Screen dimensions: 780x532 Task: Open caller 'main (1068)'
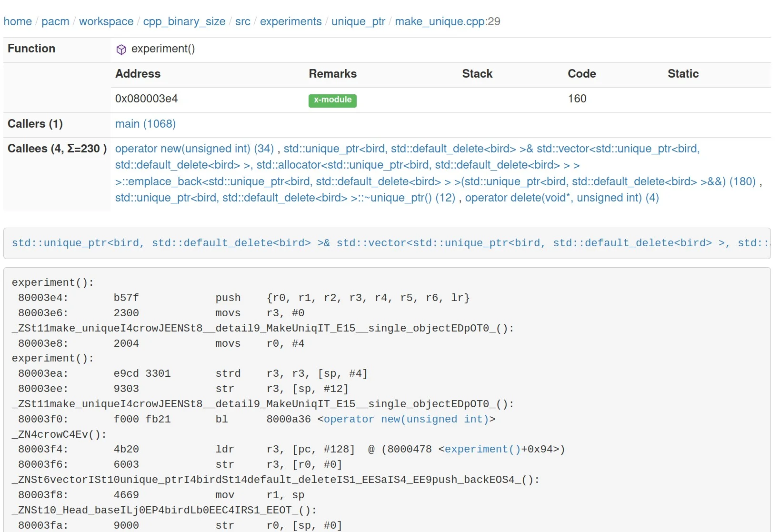145,124
